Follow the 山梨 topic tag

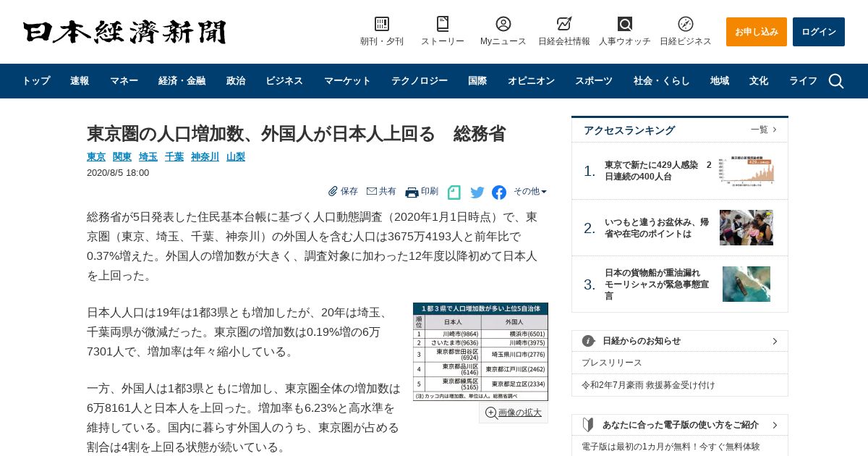(x=236, y=156)
